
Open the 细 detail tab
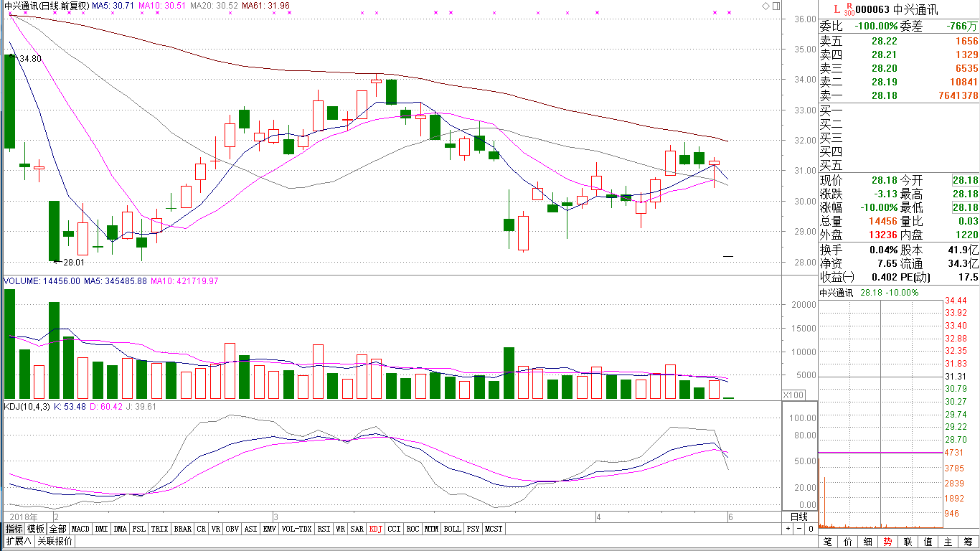pos(868,542)
